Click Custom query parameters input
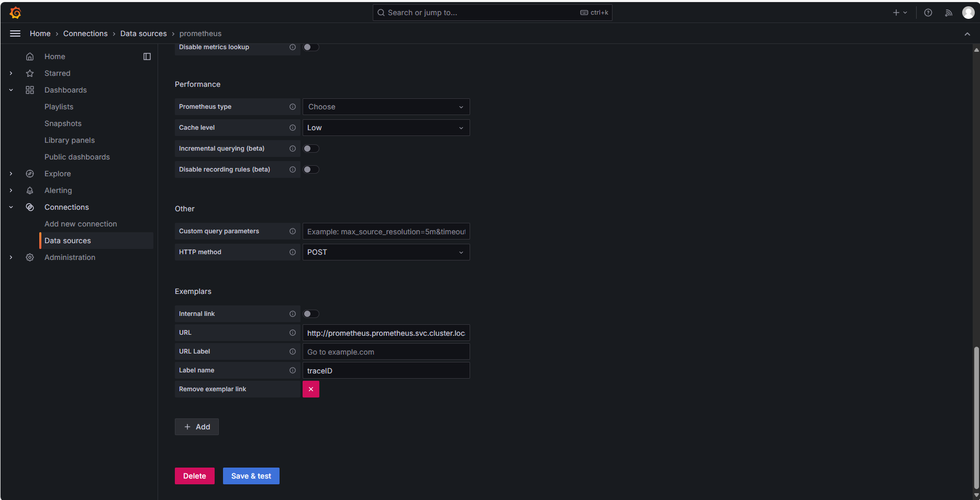 point(386,231)
